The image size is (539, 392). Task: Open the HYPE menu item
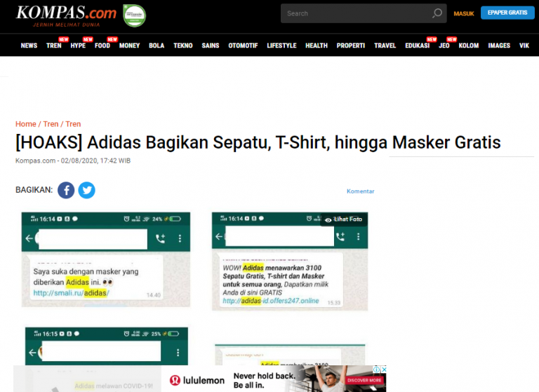[78, 46]
